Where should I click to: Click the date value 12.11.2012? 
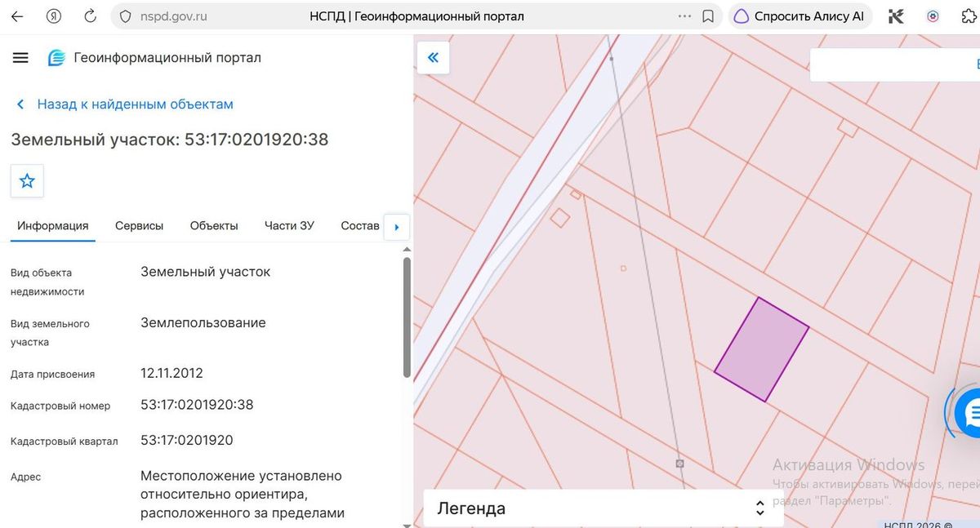[x=171, y=373]
